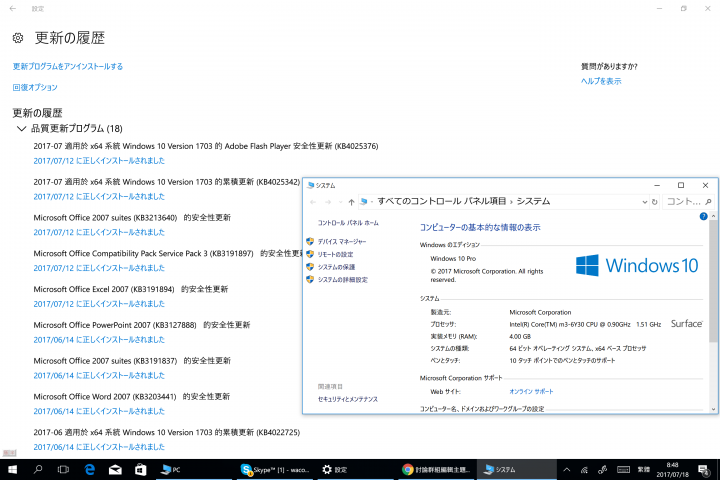Click refresh button in System window
Image resolution: width=720 pixels, height=480 pixels.
tap(654, 202)
